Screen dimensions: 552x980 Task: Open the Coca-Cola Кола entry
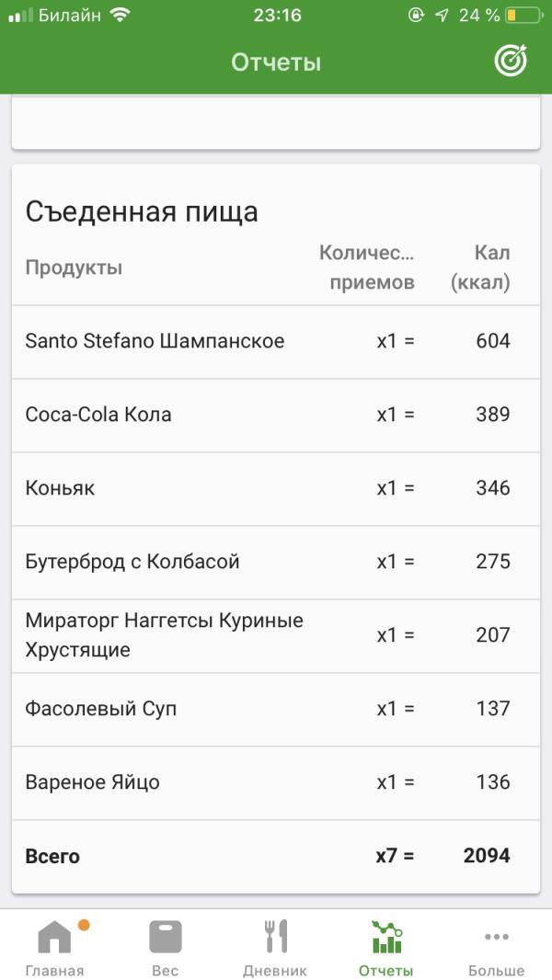tap(276, 415)
